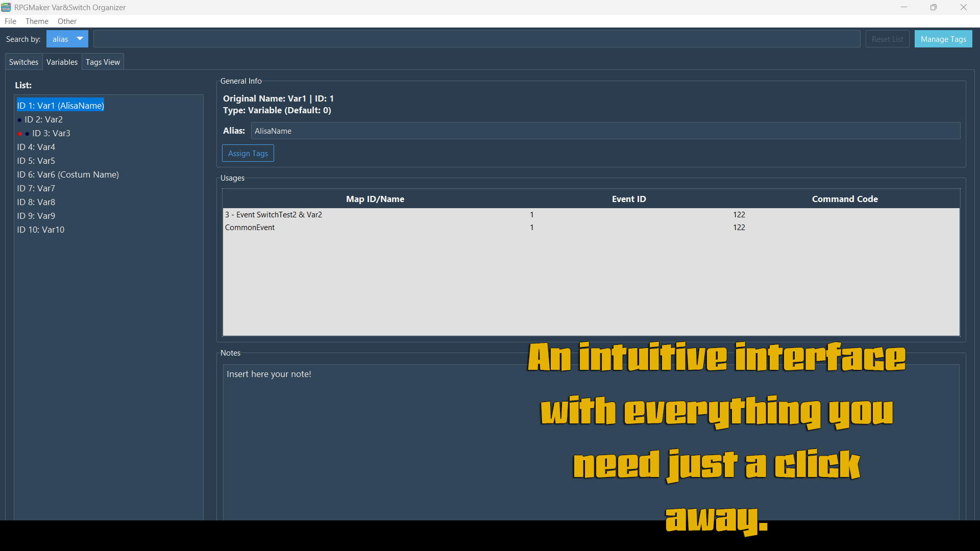This screenshot has height=551, width=980.
Task: Select the CommonEvent usage row
Action: (591, 228)
